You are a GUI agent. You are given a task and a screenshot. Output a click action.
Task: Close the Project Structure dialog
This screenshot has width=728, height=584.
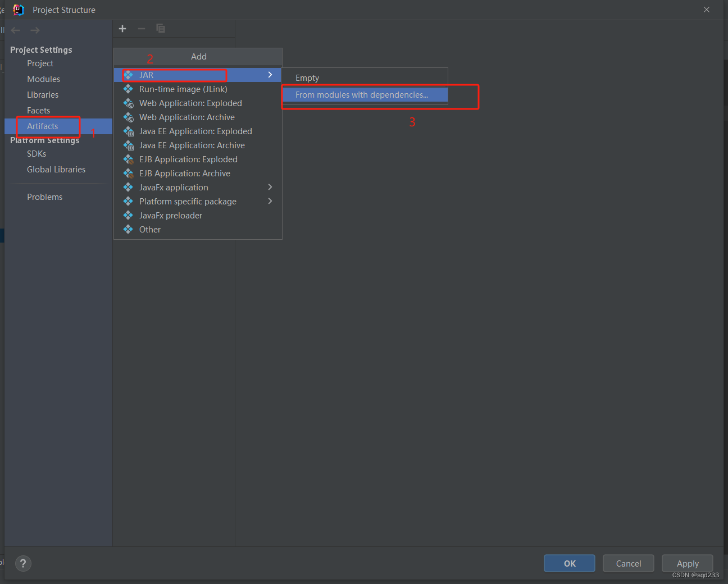(707, 10)
